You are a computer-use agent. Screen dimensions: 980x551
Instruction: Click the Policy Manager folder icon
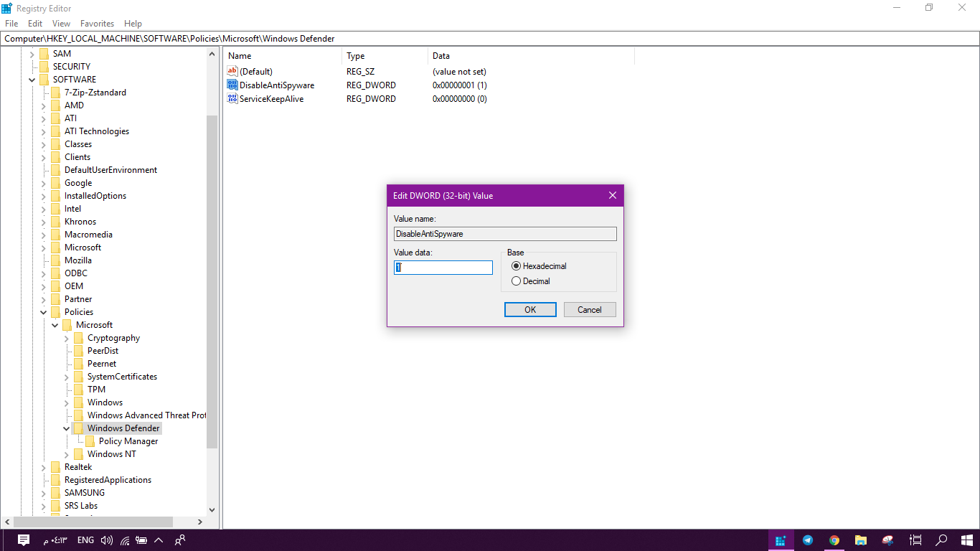point(90,441)
